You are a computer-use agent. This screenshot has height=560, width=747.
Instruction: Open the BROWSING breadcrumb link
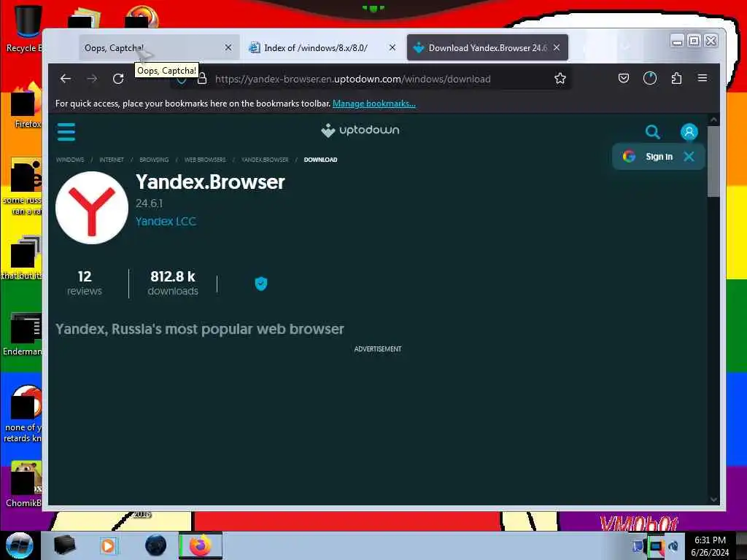click(154, 160)
